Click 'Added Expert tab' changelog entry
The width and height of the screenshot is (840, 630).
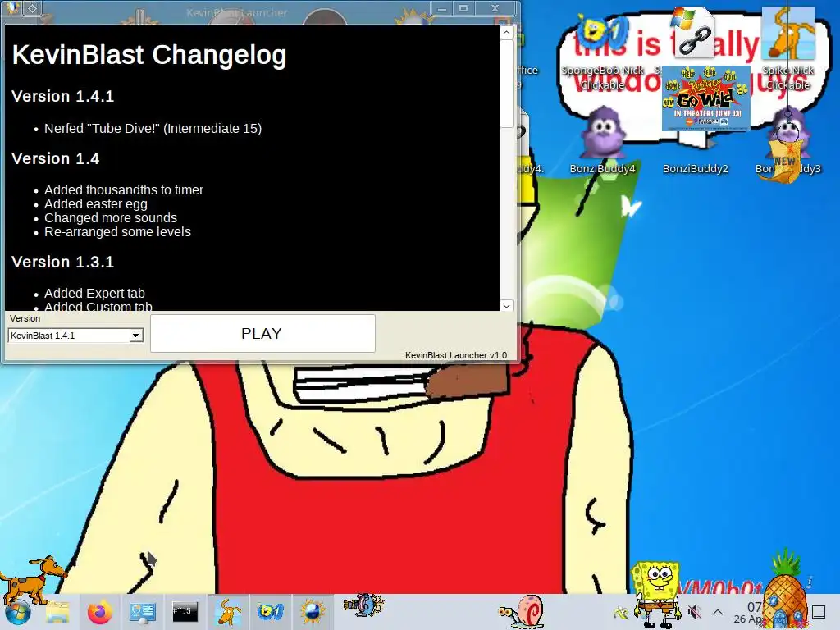point(94,294)
